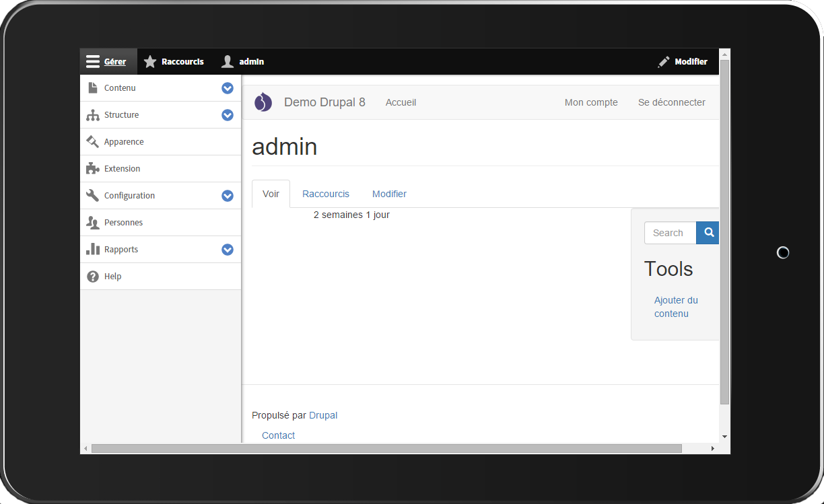Click the scroll up arrow

724,53
